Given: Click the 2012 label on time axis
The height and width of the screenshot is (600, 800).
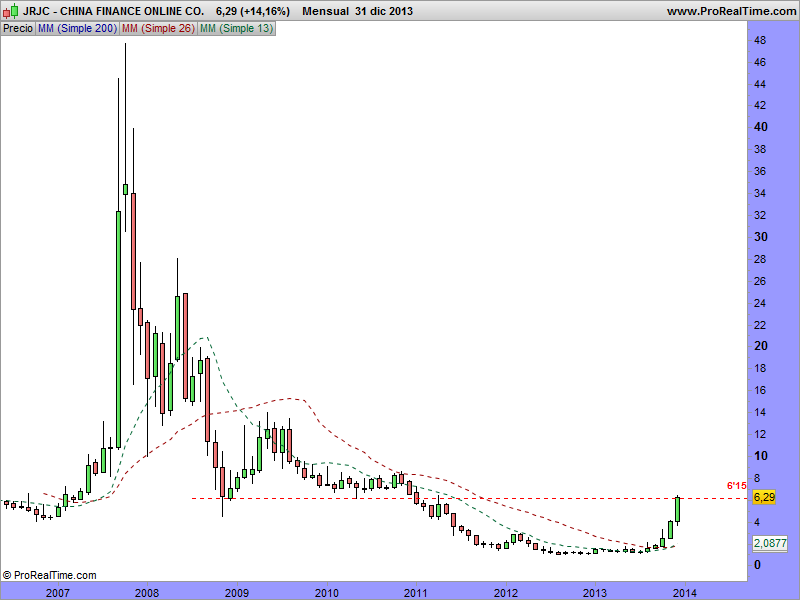Looking at the screenshot, I should pos(506,592).
